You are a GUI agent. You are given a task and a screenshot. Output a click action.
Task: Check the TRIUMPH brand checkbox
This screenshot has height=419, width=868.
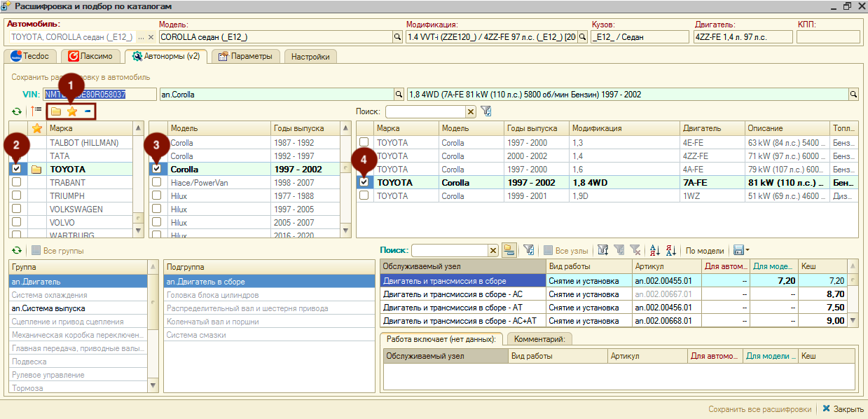[x=16, y=196]
